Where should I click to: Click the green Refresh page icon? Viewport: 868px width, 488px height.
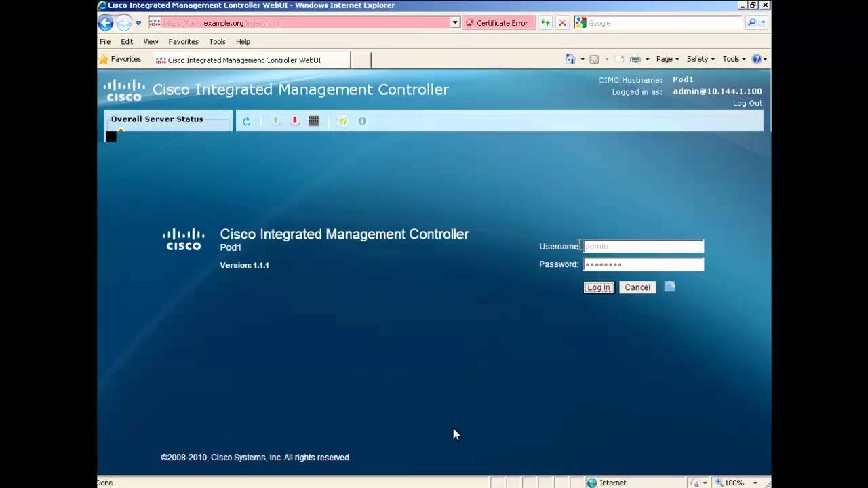tap(545, 23)
